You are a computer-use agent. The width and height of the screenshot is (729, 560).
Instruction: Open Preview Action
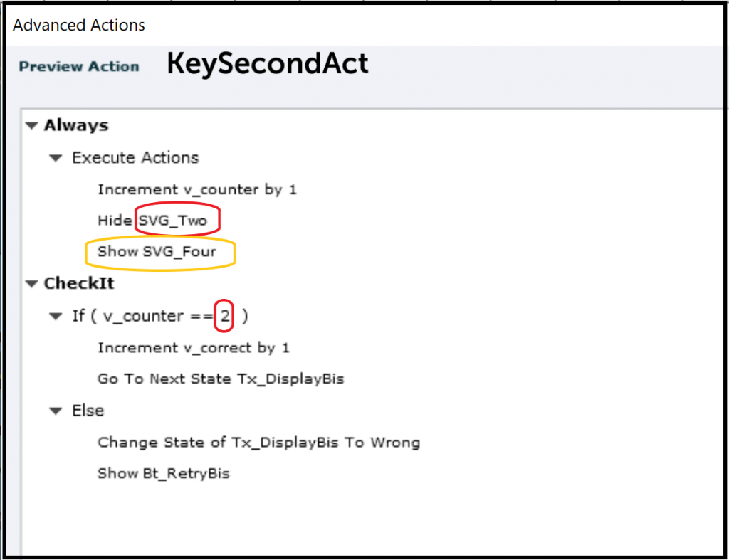coord(78,66)
